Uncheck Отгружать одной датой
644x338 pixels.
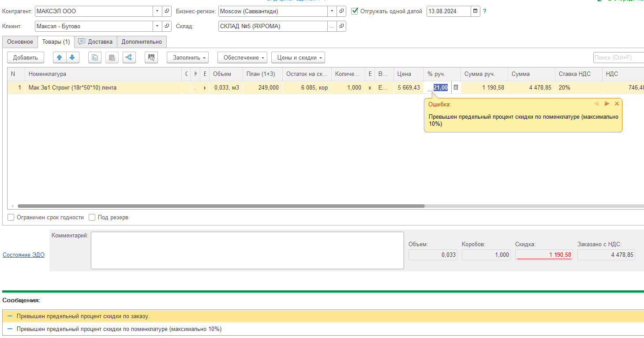click(x=355, y=11)
